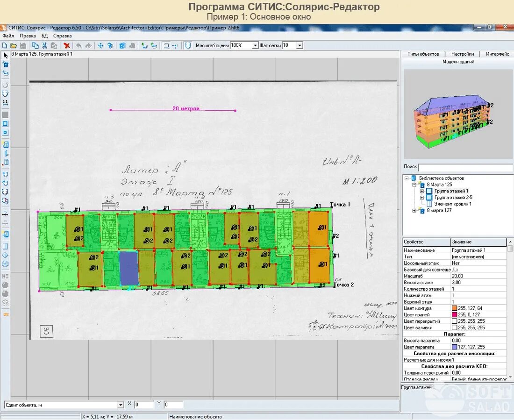514x420 pixels.
Task: Click the Cut scissors icon
Action: 44,46
